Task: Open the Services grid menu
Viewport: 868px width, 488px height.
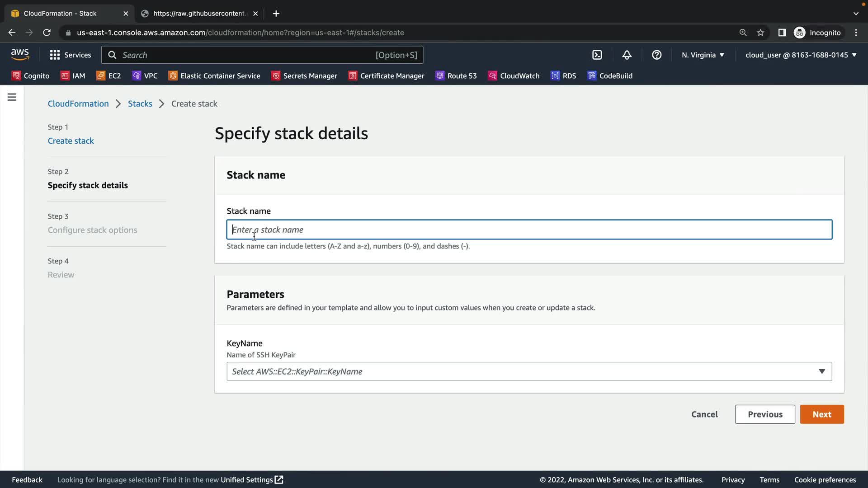Action: coord(70,55)
